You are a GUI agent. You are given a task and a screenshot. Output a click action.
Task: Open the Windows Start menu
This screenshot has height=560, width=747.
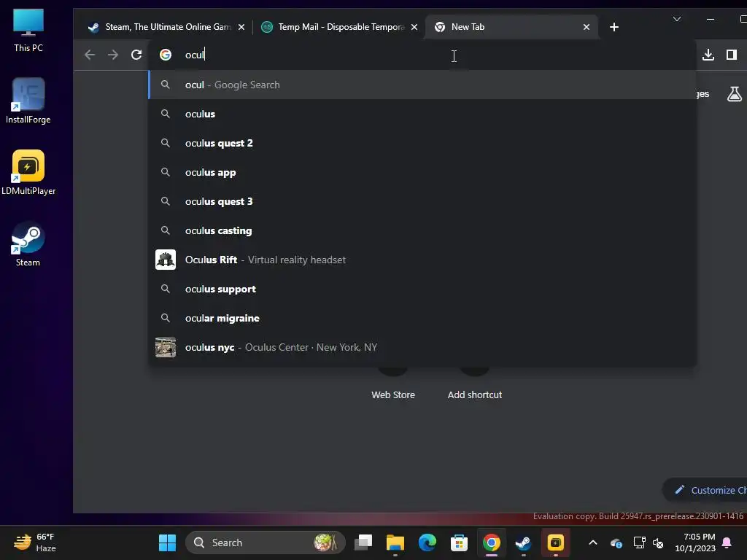(x=167, y=542)
